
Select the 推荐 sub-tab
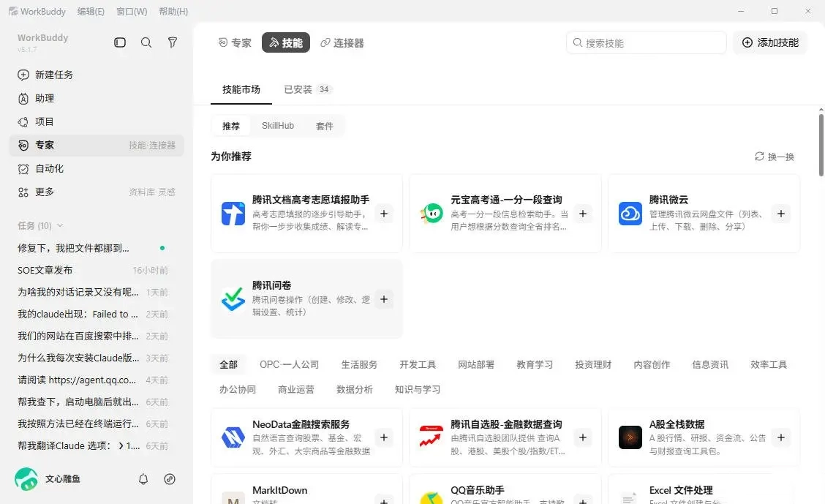tap(231, 127)
